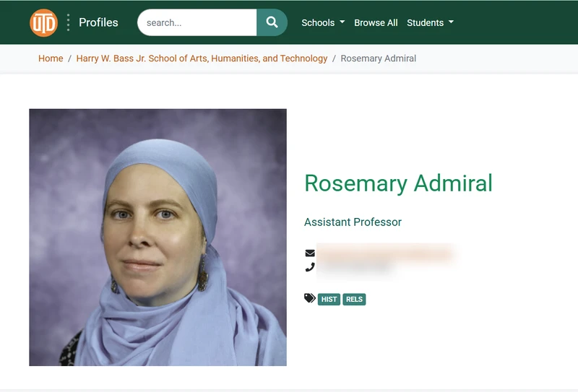Click the vertical dots next to Profiles
Screen dimensions: 578x392
point(68,22)
